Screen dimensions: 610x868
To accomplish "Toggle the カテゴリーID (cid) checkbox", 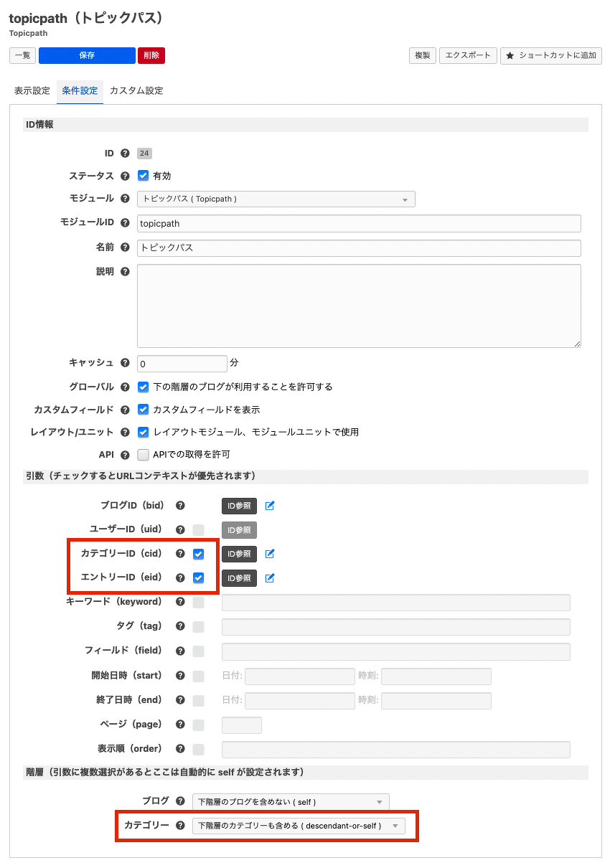I will click(199, 554).
